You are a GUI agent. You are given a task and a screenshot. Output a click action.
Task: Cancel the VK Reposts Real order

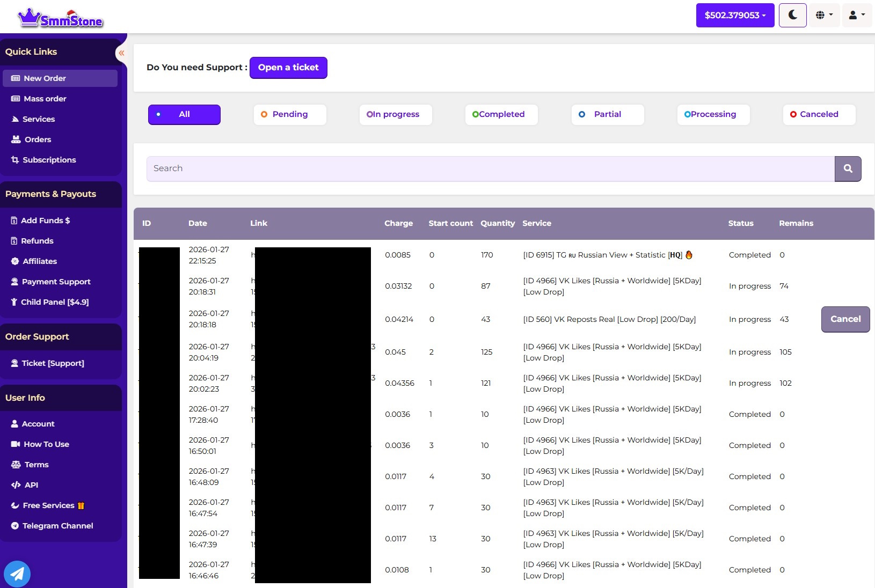[x=845, y=319]
